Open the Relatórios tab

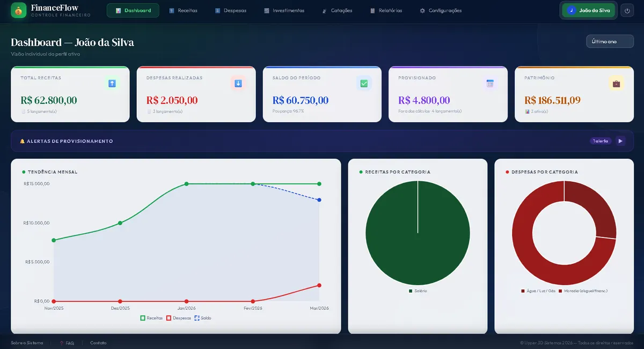pyautogui.click(x=386, y=10)
